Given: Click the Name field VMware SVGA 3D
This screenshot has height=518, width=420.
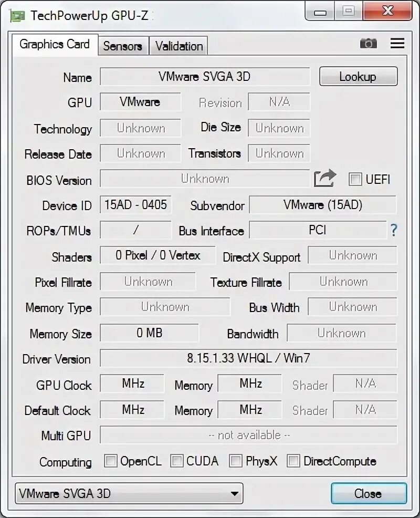Looking at the screenshot, I should [x=205, y=77].
